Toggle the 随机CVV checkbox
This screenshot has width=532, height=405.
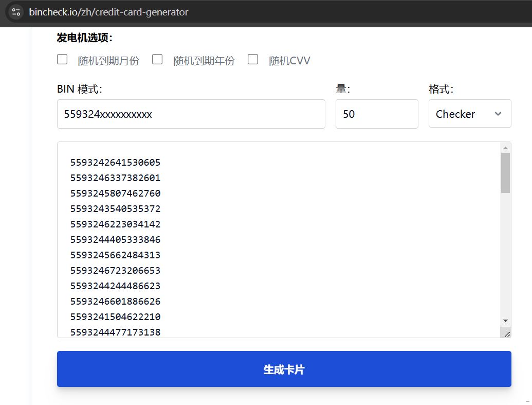(x=252, y=59)
